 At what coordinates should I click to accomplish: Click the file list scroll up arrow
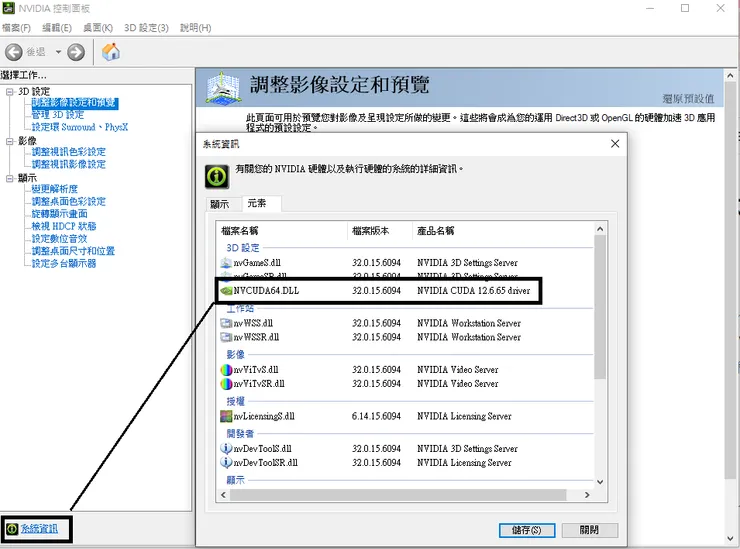[x=600, y=229]
